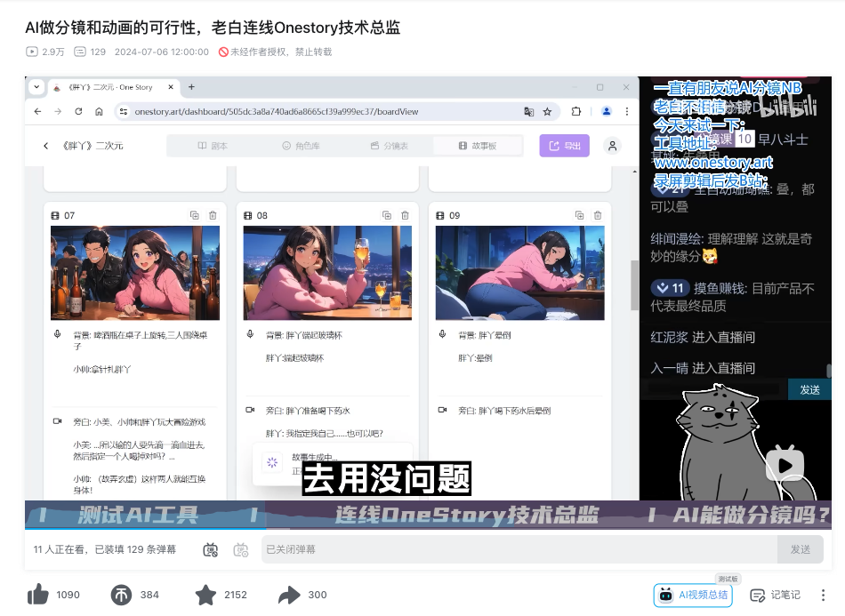Screen dimensions: 845x616
Task: Open the three-dot more options menu below the video
Action: tap(823, 595)
